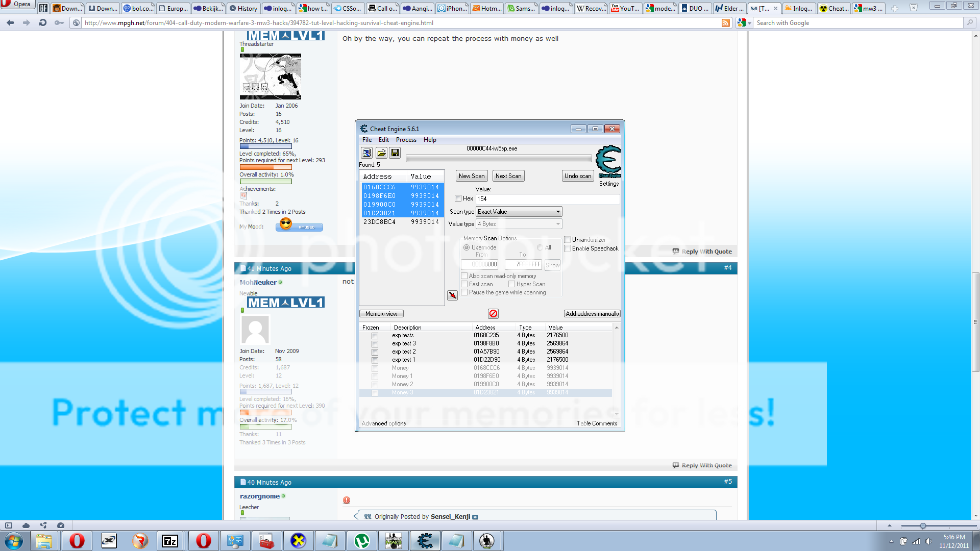The height and width of the screenshot is (551, 980).
Task: Click the Opera Unite share icon
Action: (x=43, y=525)
